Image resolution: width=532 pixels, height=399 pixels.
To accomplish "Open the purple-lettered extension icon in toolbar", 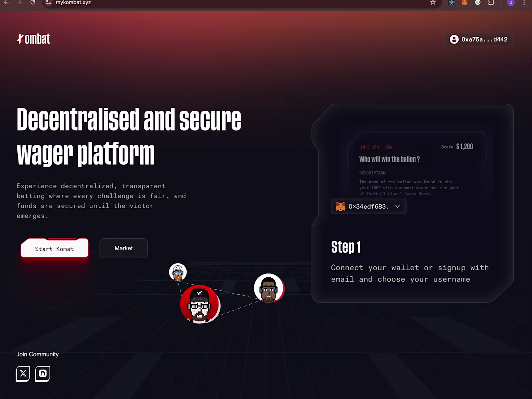I will (478, 2).
